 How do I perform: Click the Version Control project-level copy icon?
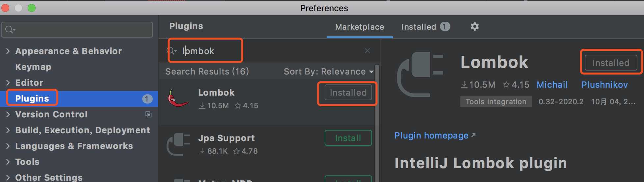148,114
